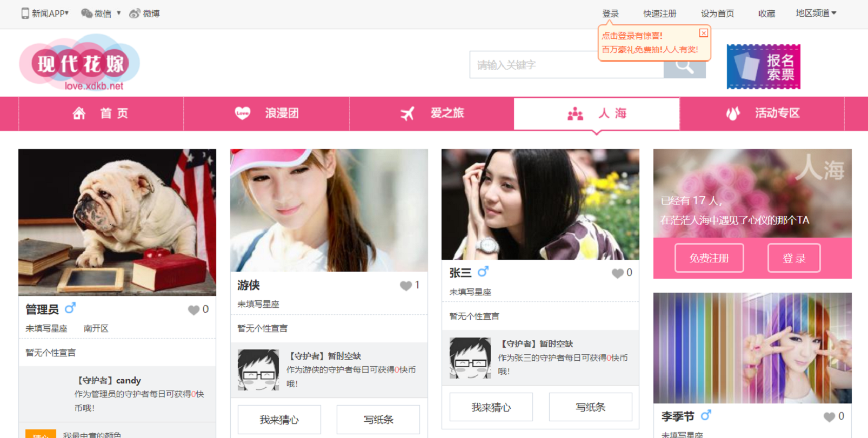Screen dimensions: 868x438
Task: Click the heart icon beside 管理员
Action: tap(193, 310)
